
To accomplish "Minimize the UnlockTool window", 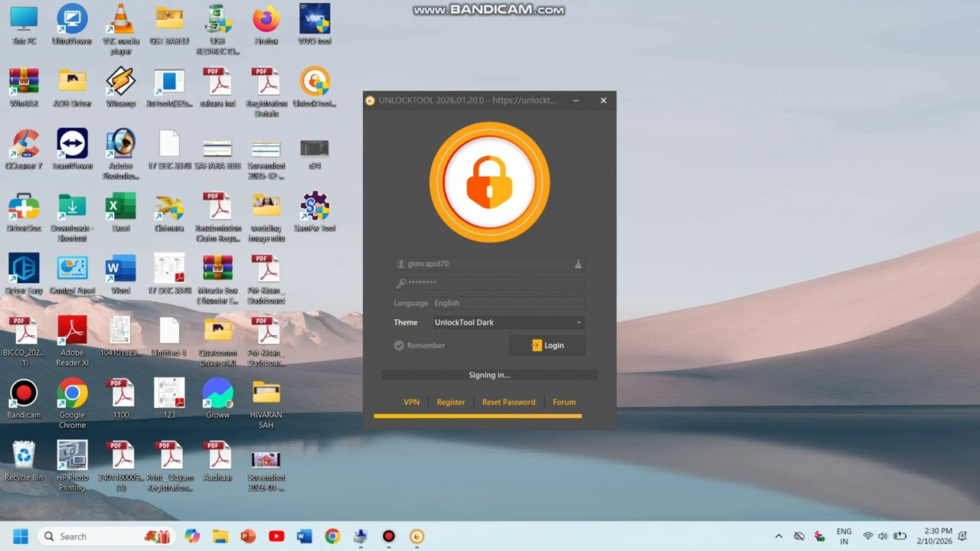I will [x=576, y=100].
